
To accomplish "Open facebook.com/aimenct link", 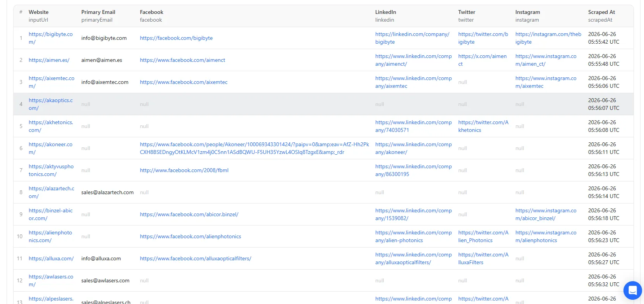I will [x=182, y=60].
